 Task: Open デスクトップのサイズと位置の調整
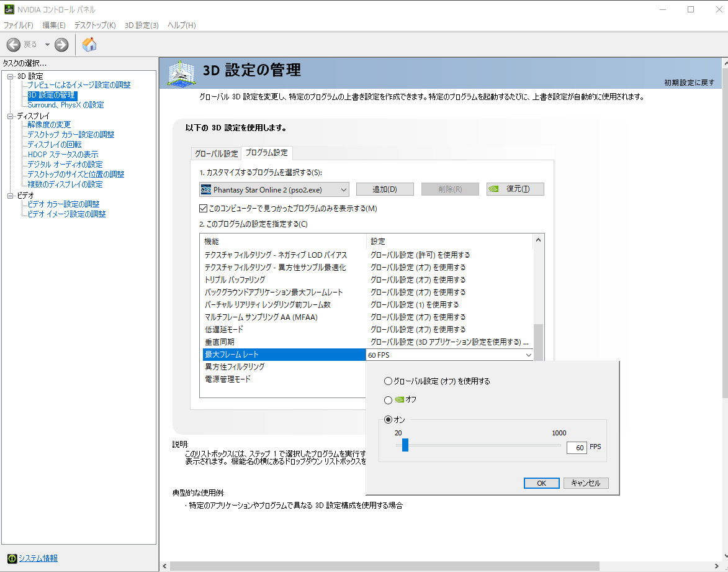coord(76,175)
